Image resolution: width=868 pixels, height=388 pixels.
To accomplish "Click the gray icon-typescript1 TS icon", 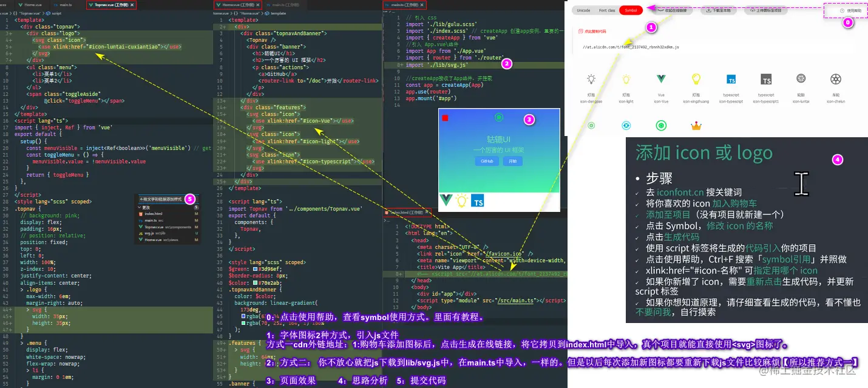I will pos(766,80).
